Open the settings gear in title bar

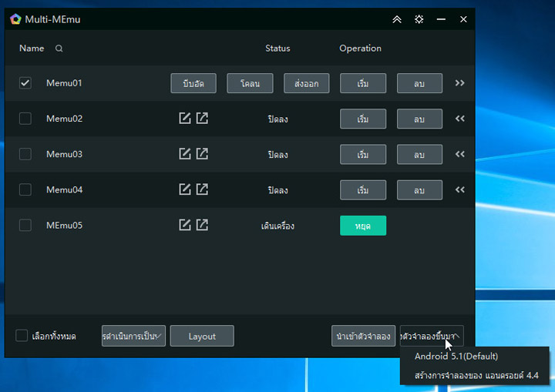click(419, 19)
